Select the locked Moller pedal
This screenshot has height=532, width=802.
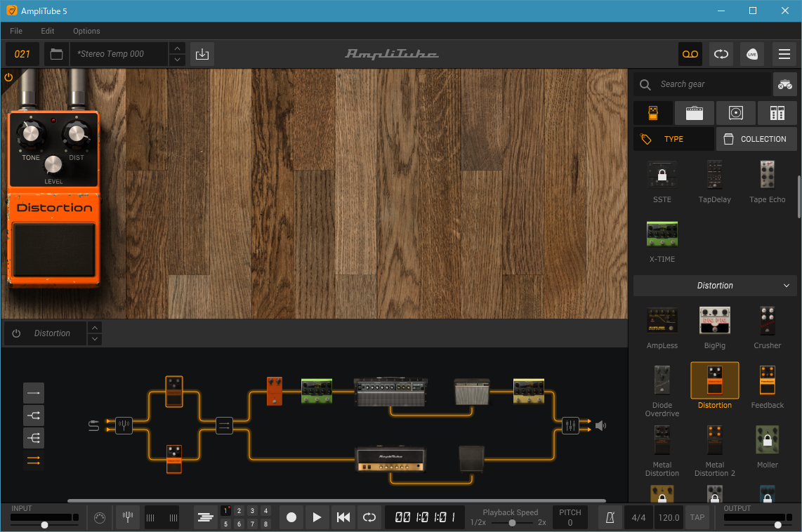point(767,446)
